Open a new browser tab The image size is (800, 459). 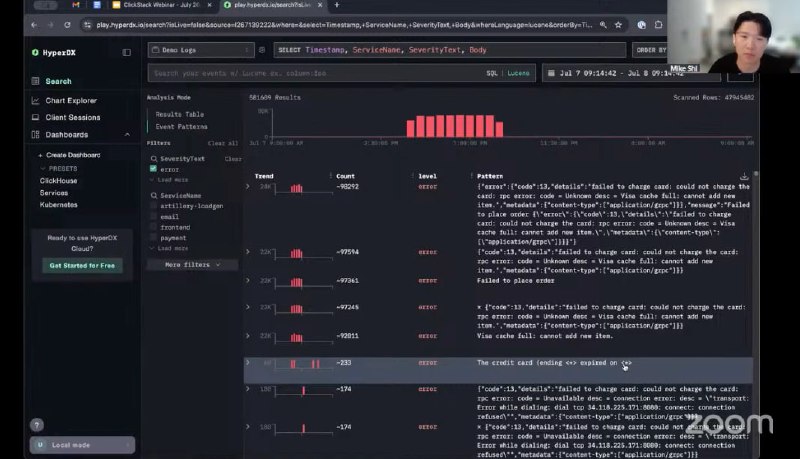coord(336,5)
